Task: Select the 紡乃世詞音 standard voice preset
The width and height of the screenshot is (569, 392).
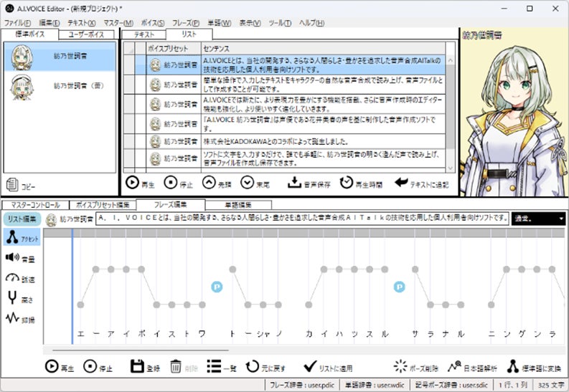Action: [x=60, y=57]
